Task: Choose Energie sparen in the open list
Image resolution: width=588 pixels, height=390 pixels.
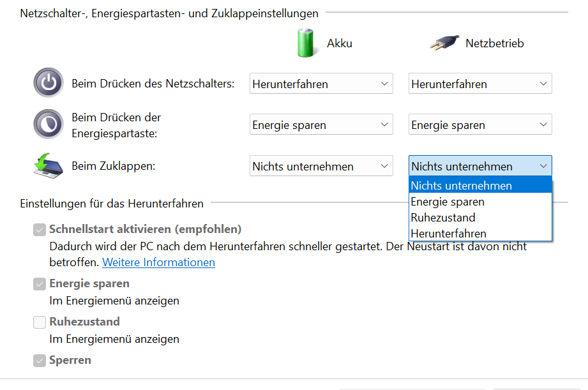Action: click(x=448, y=202)
